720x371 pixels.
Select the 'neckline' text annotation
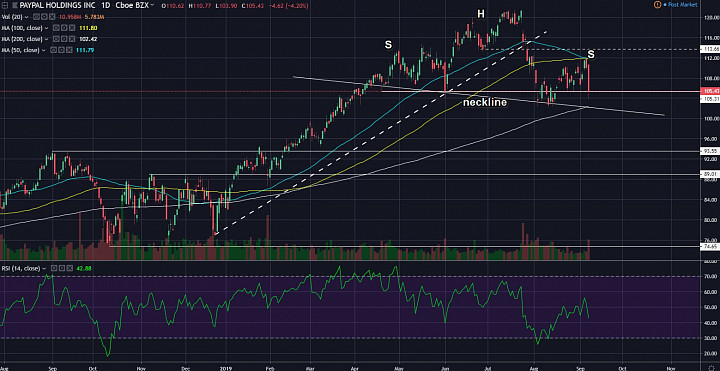point(485,102)
